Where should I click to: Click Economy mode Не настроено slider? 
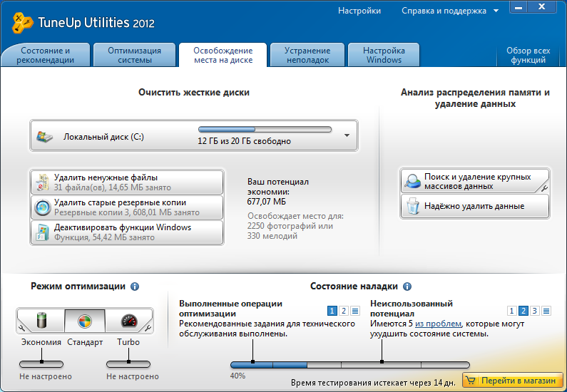click(41, 363)
